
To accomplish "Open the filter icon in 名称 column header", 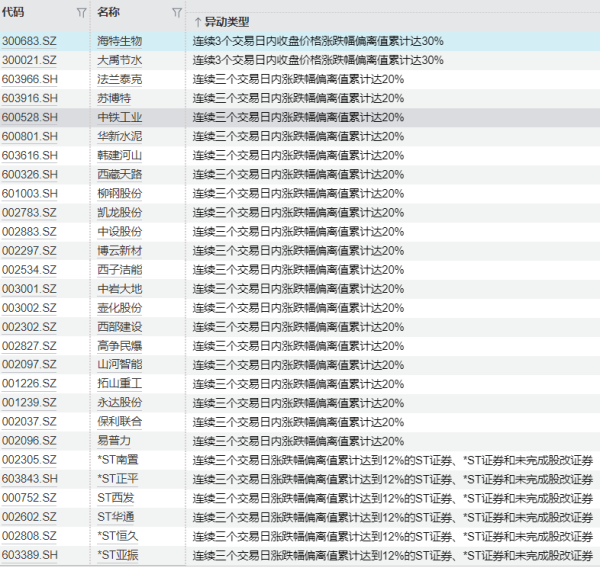I will pyautogui.click(x=176, y=13).
